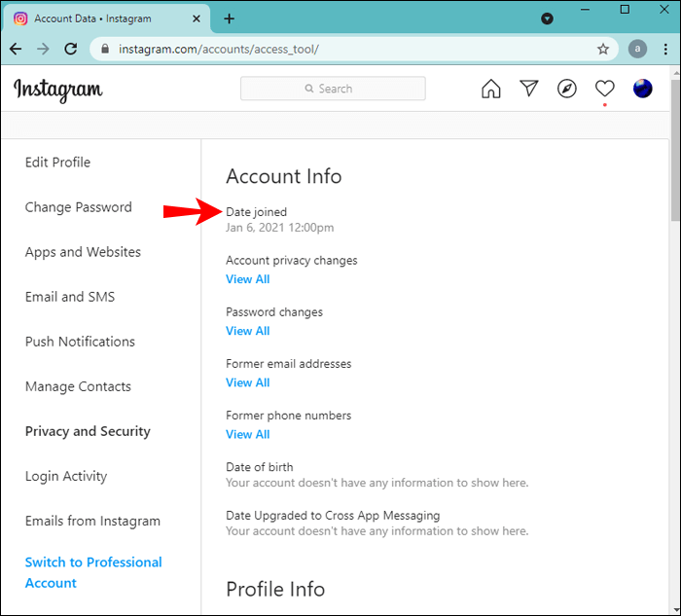Open Manage Contacts settings
Viewport: 681px width, 616px height.
pos(78,386)
